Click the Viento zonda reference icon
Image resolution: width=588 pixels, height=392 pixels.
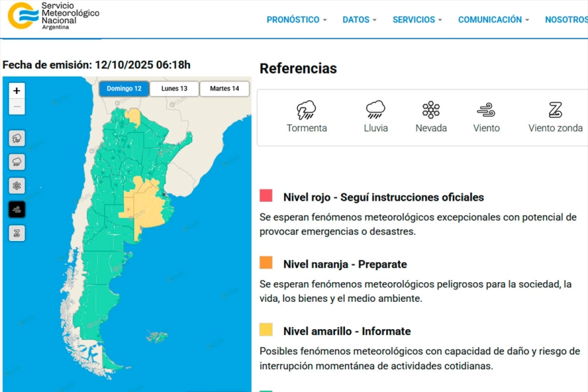555,110
